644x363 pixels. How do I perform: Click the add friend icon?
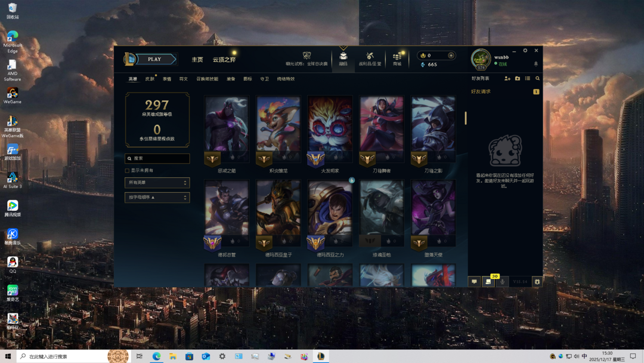click(x=507, y=79)
